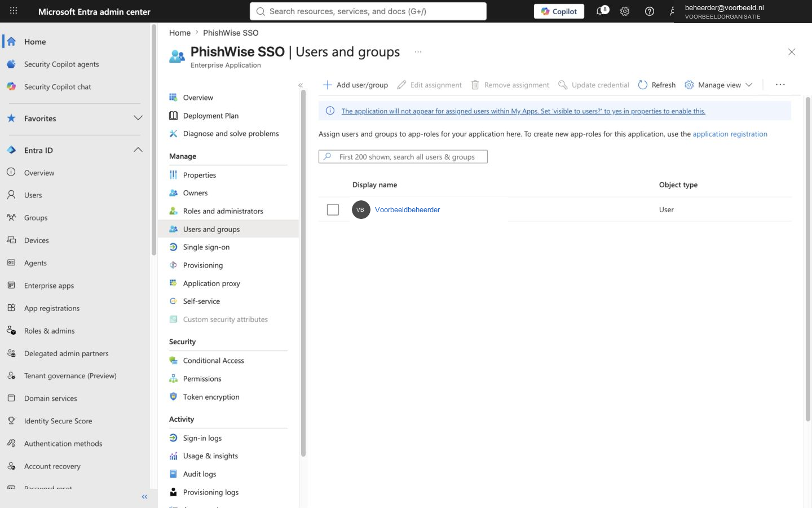Select Overview in the Entra ID section
Viewport: 812px width, 508px height.
(39, 173)
